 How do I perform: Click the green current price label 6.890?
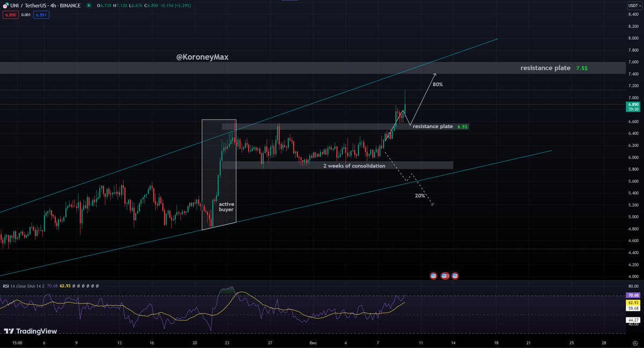[634, 104]
